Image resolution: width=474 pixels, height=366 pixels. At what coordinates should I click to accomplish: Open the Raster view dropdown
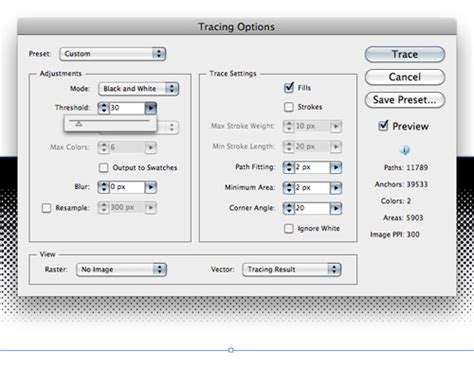(x=121, y=269)
